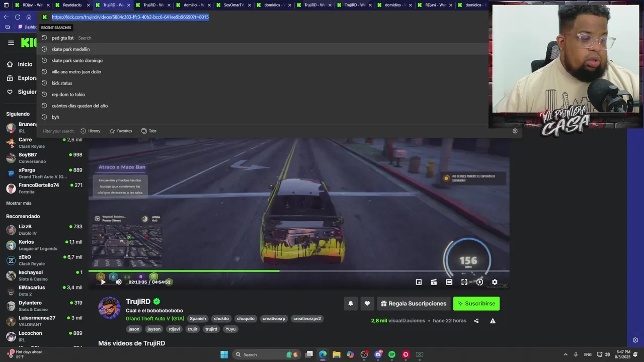Click the creativosrpv2 tag

click(307, 319)
